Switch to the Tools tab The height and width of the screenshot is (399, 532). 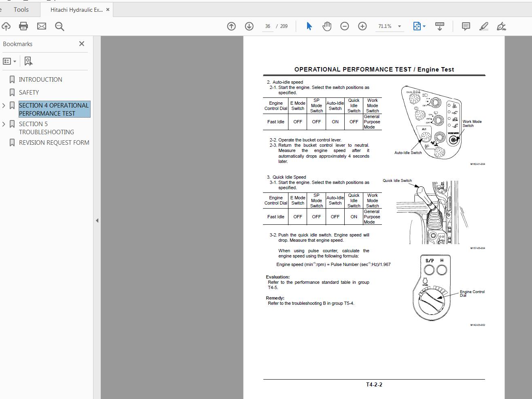pyautogui.click(x=21, y=9)
